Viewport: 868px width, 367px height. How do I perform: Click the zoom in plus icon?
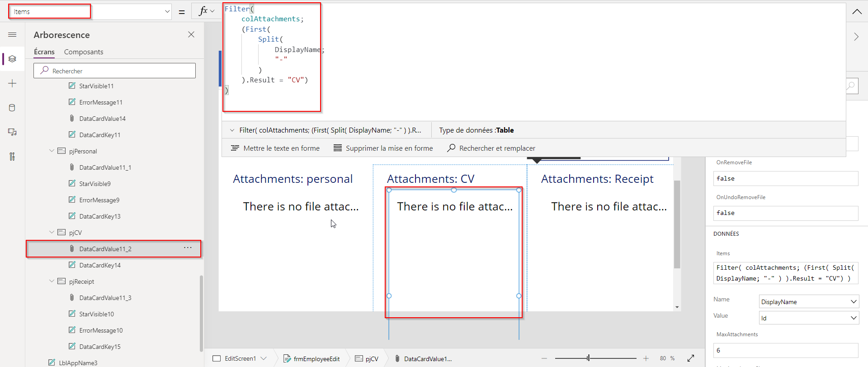click(x=646, y=358)
